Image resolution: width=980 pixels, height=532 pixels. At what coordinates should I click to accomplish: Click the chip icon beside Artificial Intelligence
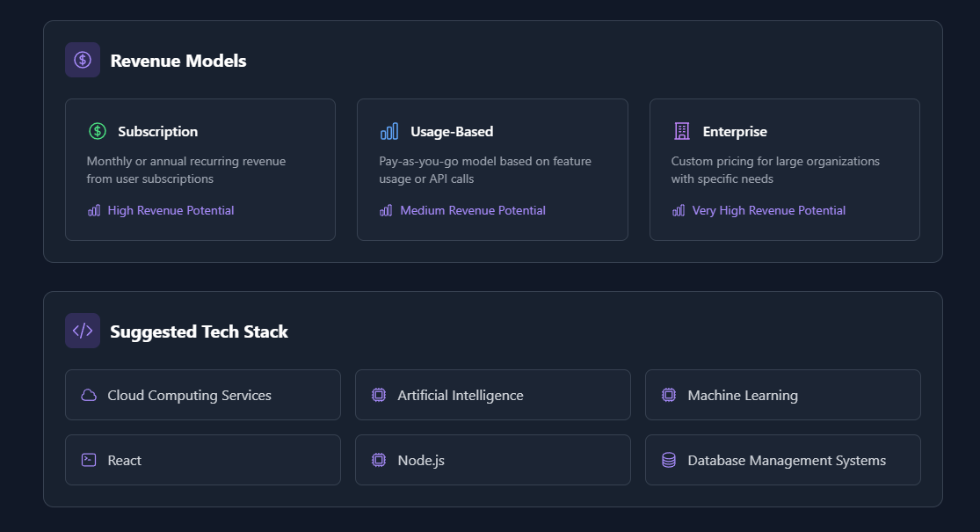379,395
